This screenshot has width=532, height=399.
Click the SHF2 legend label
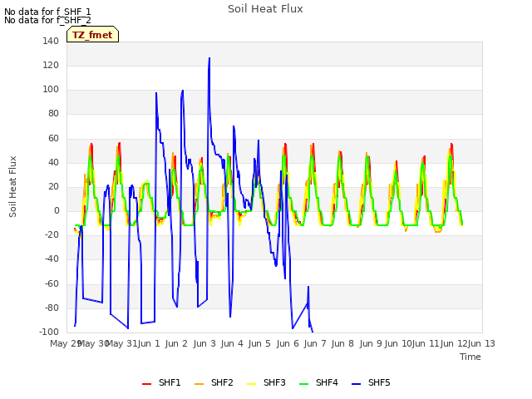click(x=222, y=383)
